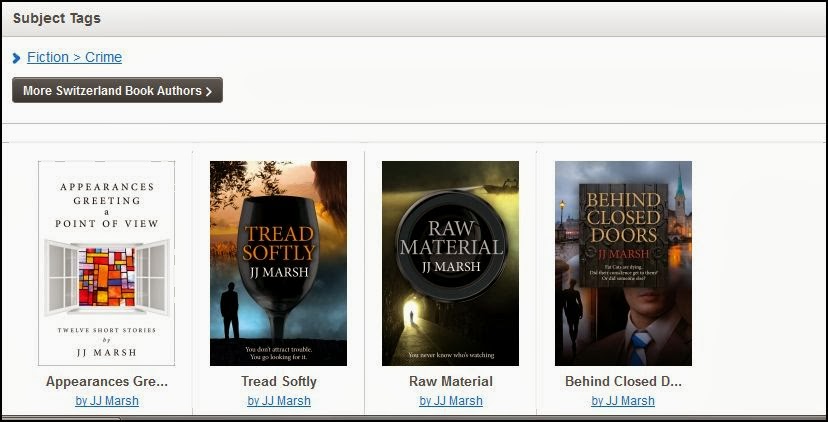This screenshot has width=828, height=422.
Task: Click the Tread Softly title below its cover
Action: tap(279, 381)
